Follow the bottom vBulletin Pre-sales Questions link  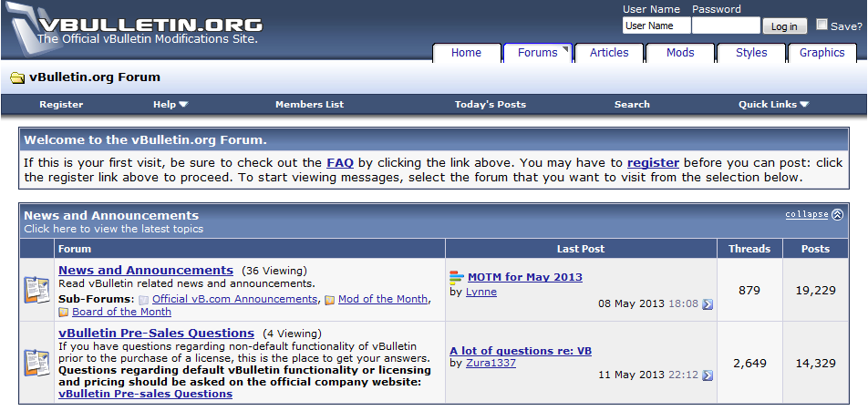click(x=145, y=394)
